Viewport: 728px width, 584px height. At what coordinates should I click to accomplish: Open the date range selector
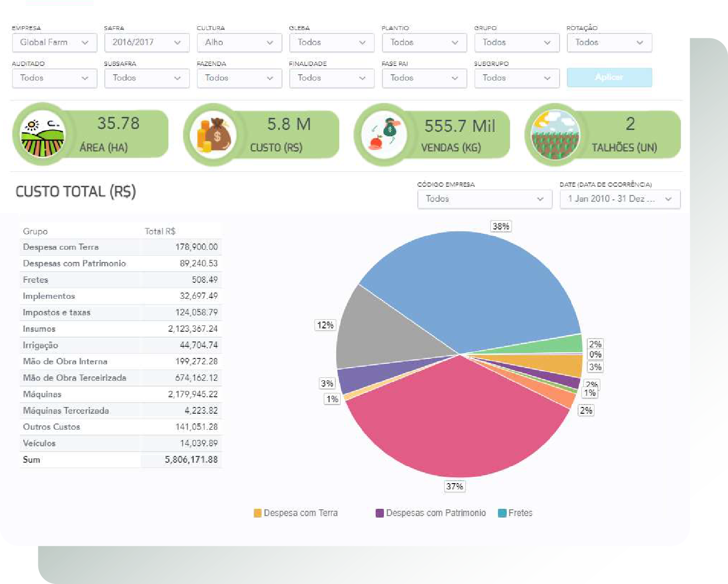(x=620, y=199)
